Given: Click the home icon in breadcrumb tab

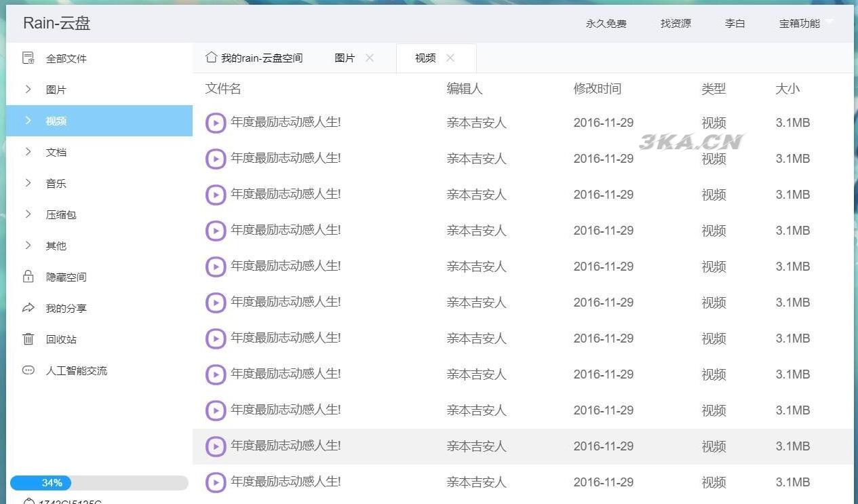Looking at the screenshot, I should click(211, 58).
